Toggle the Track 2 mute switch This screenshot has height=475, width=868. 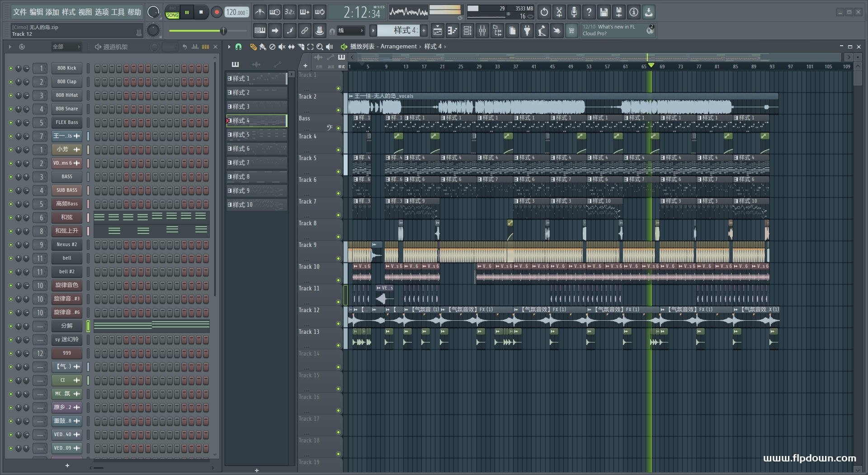[338, 110]
